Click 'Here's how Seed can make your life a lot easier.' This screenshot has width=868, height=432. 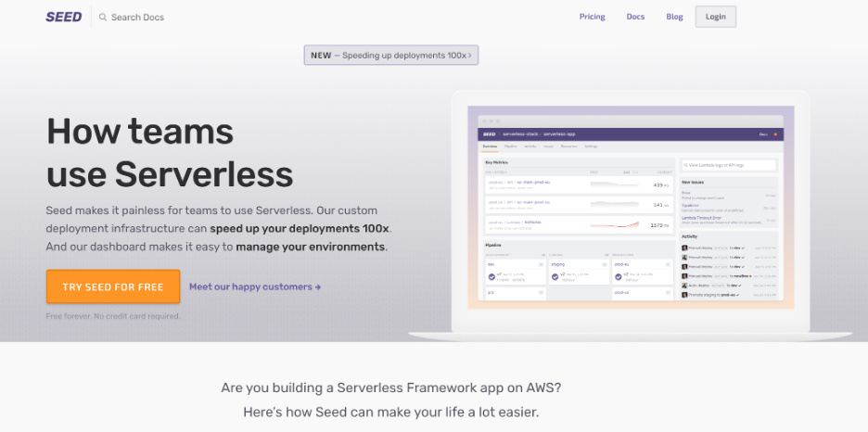[390, 413]
